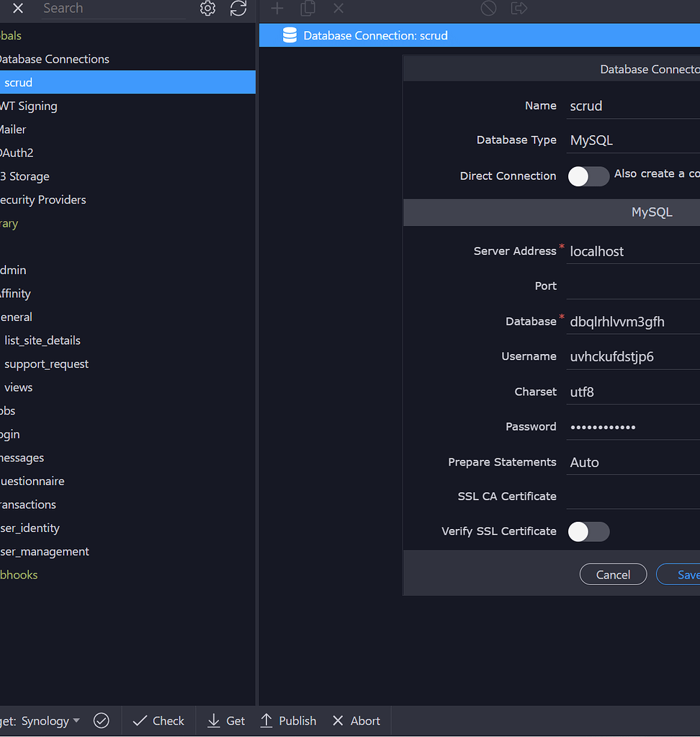Click Cancel to discard changes
The image size is (700, 737).
613,574
